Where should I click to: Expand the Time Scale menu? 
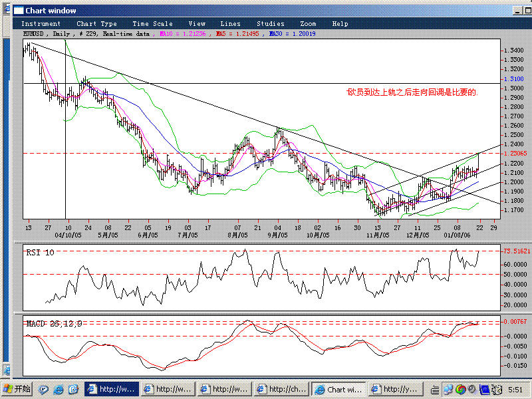click(x=152, y=24)
